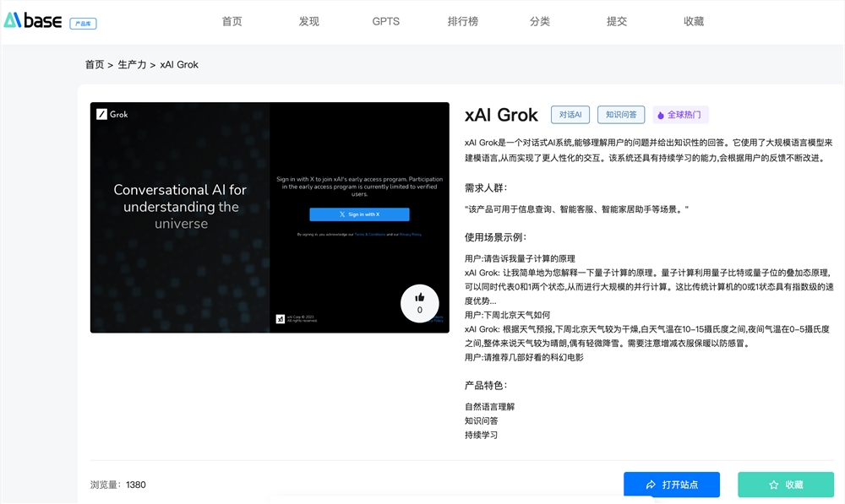Open the 首页 nav menu item
This screenshot has width=845, height=504.
pyautogui.click(x=232, y=22)
